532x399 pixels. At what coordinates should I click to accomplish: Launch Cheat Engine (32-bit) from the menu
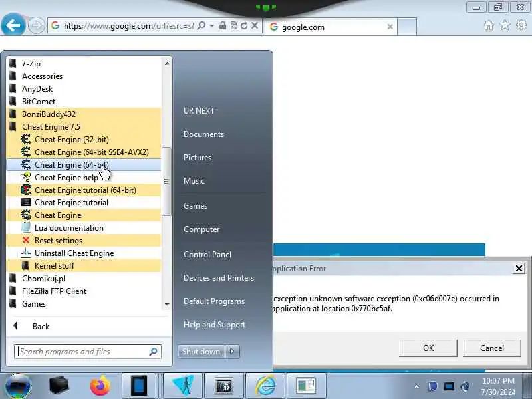[x=84, y=140]
